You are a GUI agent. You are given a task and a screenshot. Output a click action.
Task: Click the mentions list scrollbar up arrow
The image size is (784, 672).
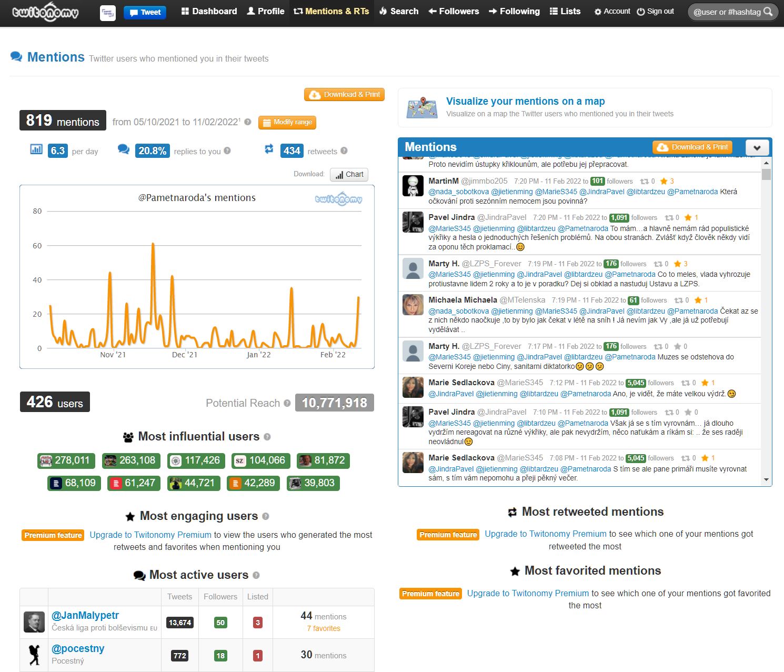pyautogui.click(x=766, y=163)
